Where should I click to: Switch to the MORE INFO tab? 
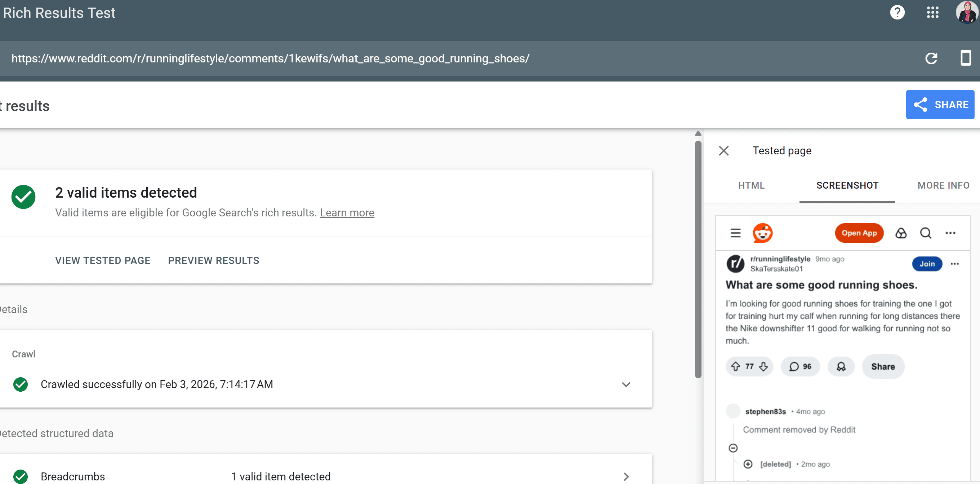[x=943, y=185]
